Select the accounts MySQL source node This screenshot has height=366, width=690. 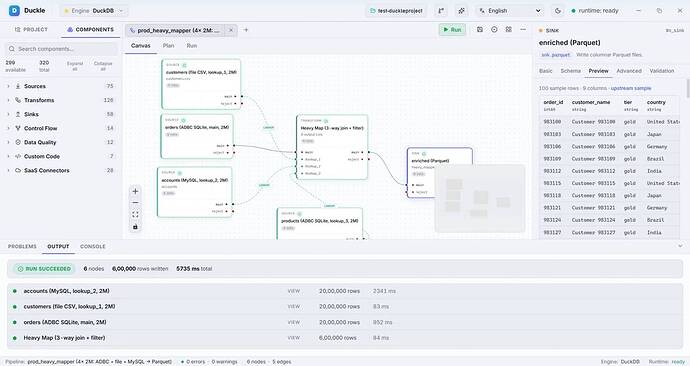(x=195, y=192)
